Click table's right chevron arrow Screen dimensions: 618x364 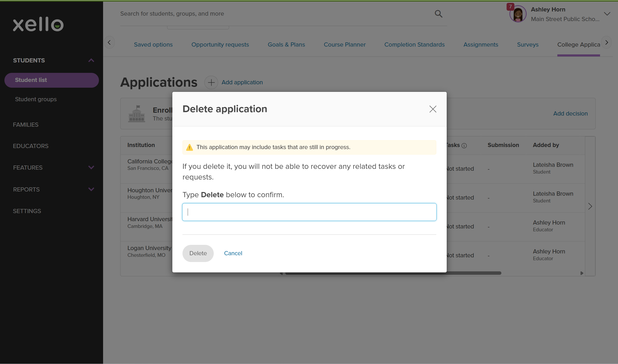pos(590,206)
